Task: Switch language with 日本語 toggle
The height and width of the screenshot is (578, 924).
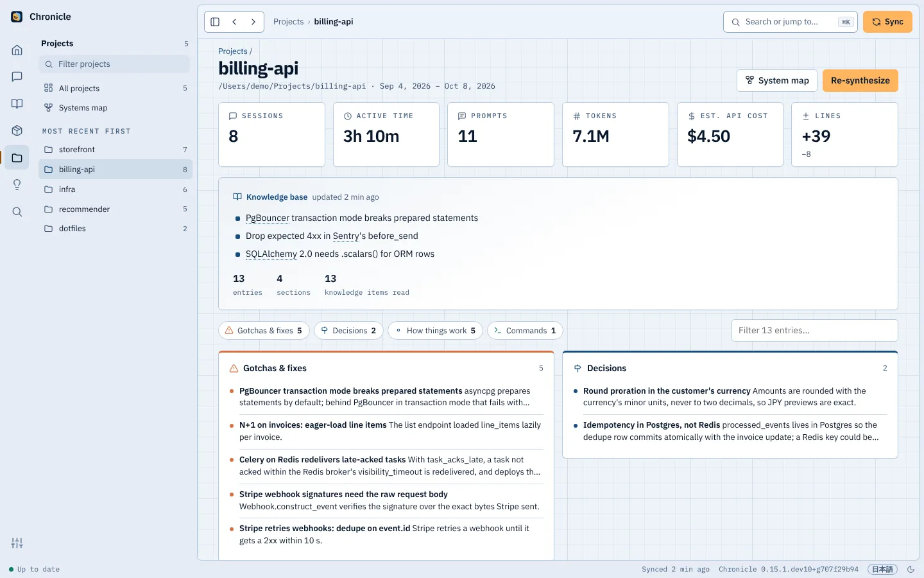Action: click(x=882, y=570)
